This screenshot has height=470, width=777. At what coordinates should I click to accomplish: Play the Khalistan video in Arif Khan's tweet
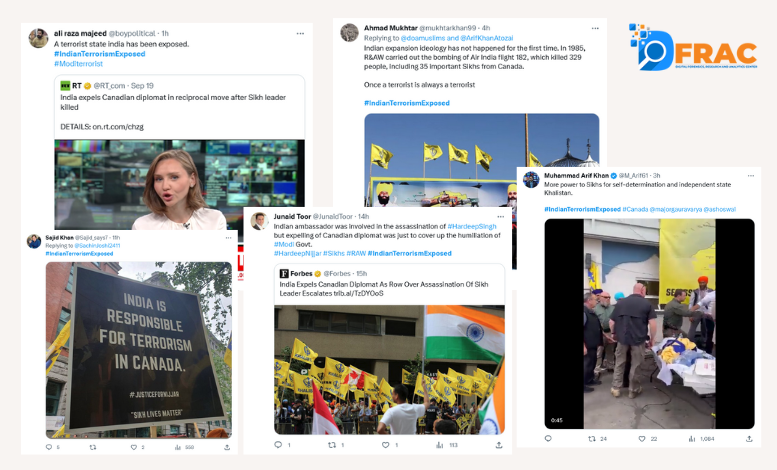click(x=649, y=324)
